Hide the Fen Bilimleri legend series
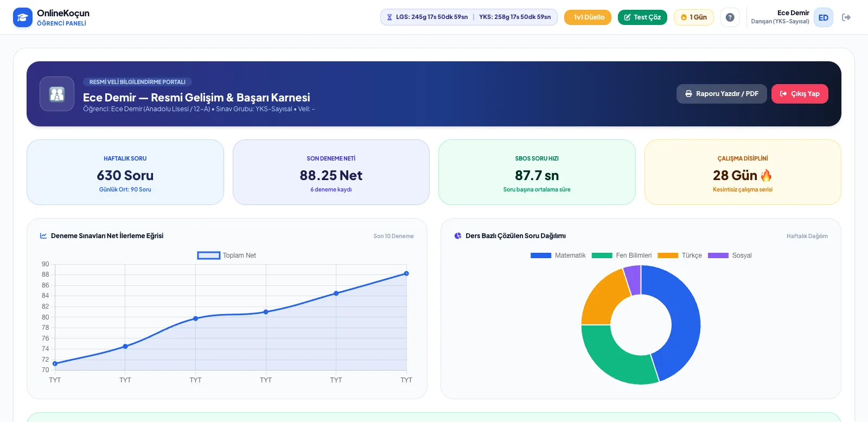This screenshot has height=422, width=868. 622,255
